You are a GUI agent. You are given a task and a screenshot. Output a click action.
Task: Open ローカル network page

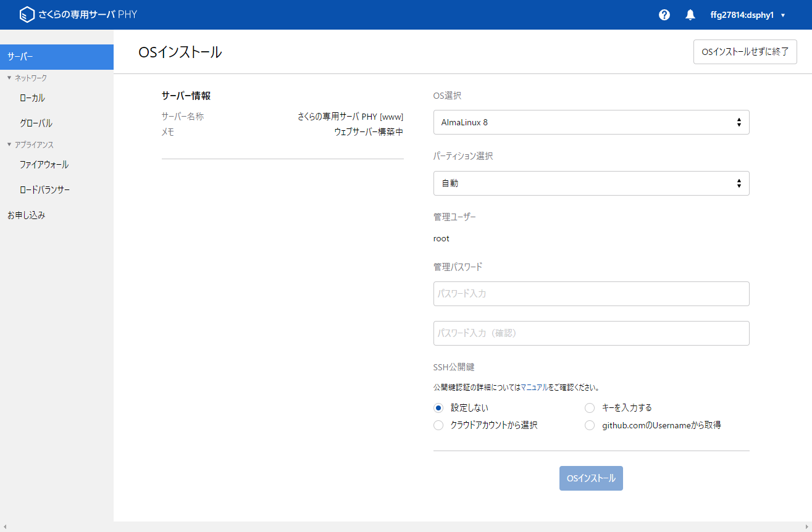click(x=32, y=98)
